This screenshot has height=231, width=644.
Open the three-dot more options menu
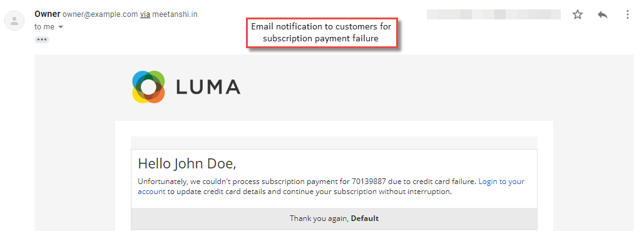(x=628, y=15)
